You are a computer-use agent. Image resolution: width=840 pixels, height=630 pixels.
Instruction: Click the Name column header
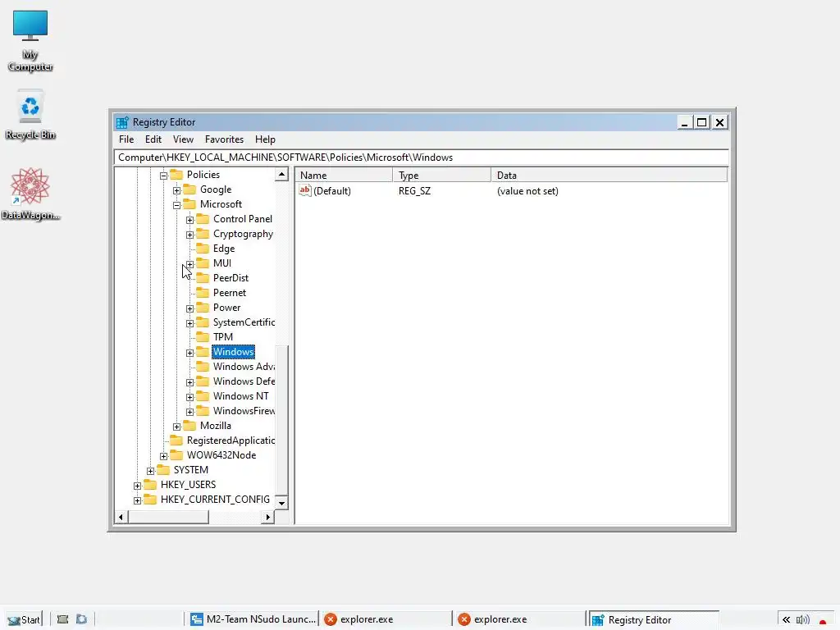(344, 175)
